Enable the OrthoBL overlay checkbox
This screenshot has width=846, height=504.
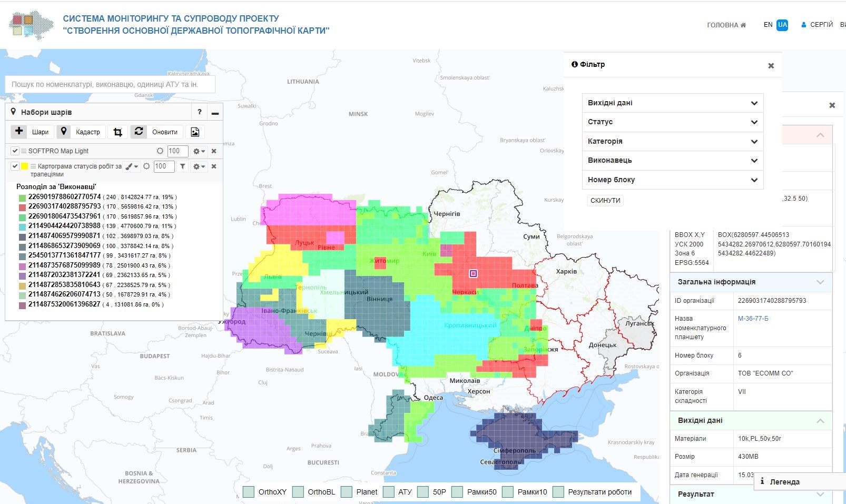click(298, 492)
